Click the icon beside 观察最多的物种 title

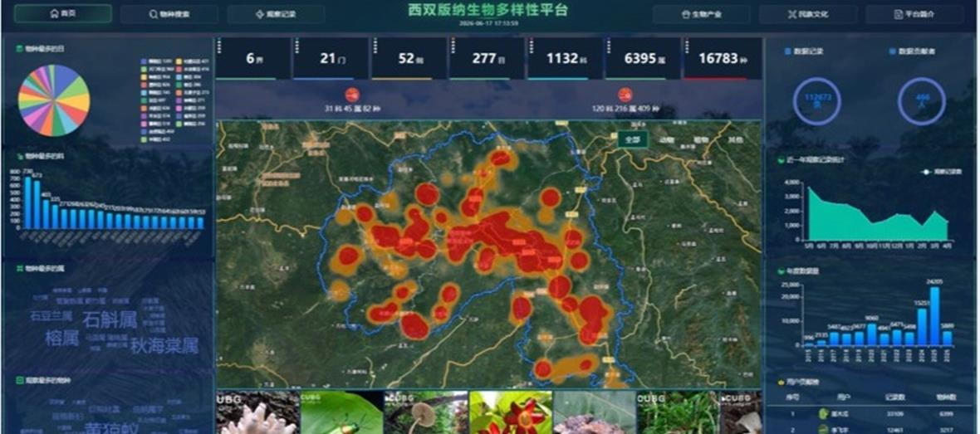(x=20, y=380)
